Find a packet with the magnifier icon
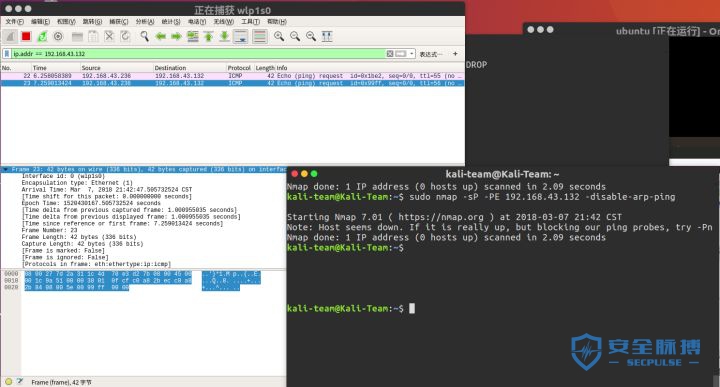Viewport: 720px width, 387px height. point(145,36)
